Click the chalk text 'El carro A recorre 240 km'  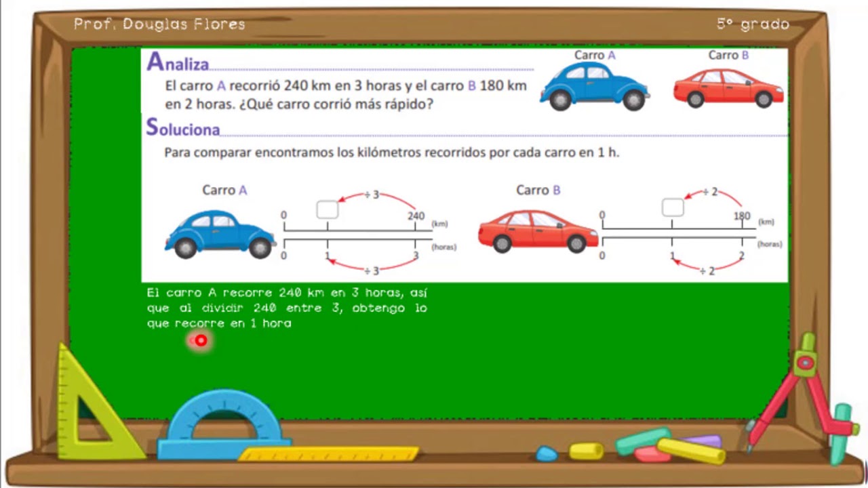[x=235, y=293]
